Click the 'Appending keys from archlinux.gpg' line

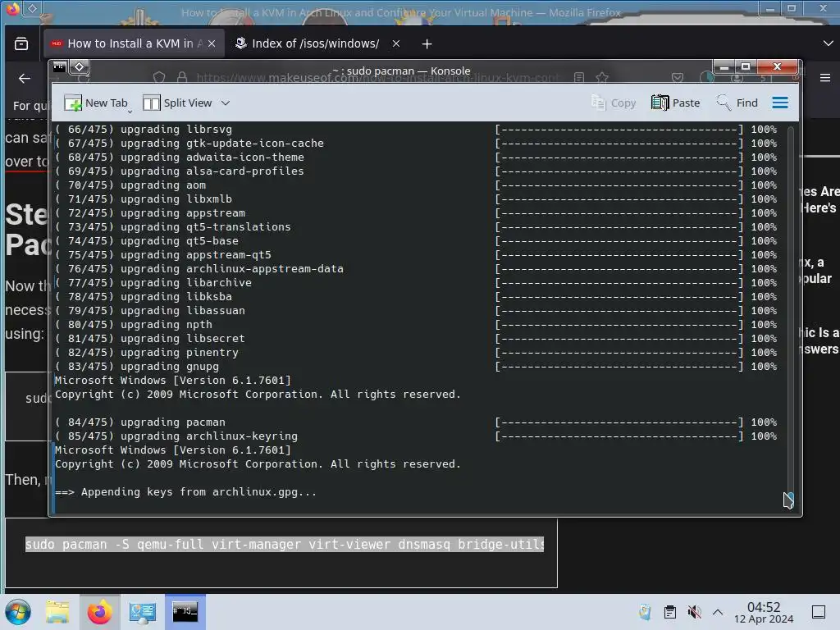pyautogui.click(x=186, y=492)
